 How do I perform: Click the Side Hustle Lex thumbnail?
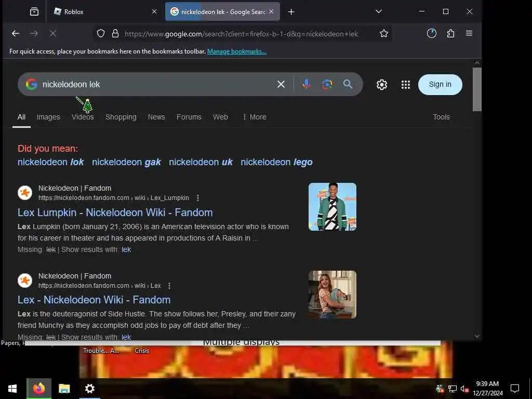[x=332, y=295]
